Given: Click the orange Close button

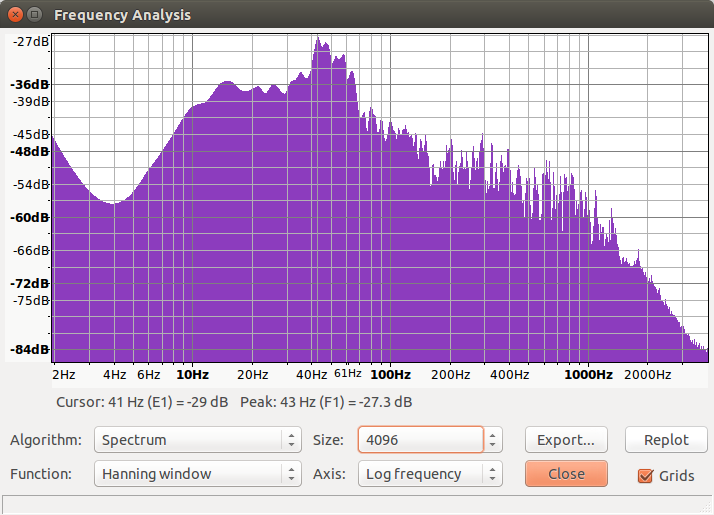Looking at the screenshot, I should pyautogui.click(x=566, y=474).
